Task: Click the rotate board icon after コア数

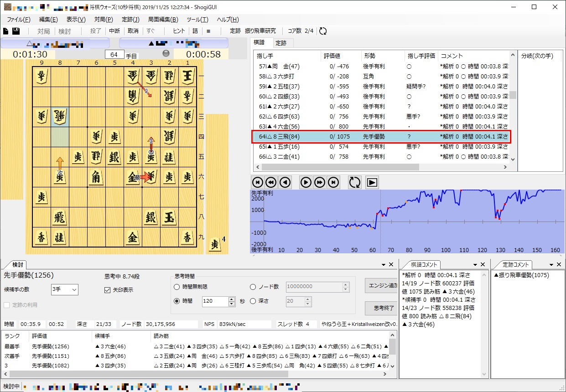Action: tap(323, 31)
